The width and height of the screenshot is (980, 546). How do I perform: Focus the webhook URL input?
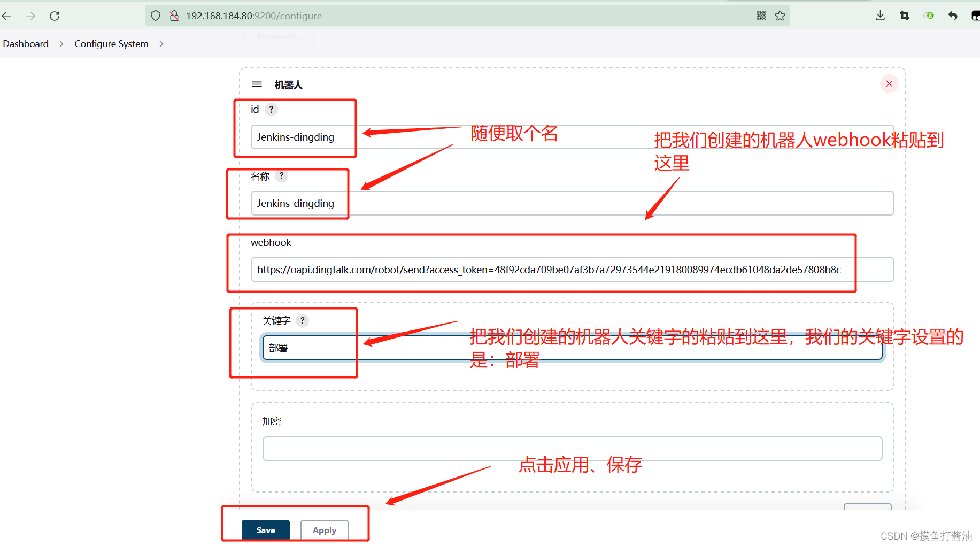tap(572, 270)
